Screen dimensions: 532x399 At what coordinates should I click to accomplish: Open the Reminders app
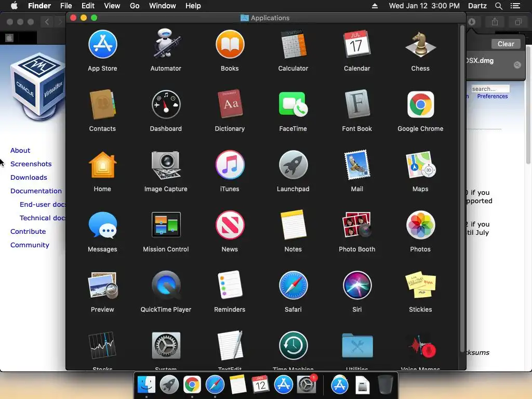[230, 285]
